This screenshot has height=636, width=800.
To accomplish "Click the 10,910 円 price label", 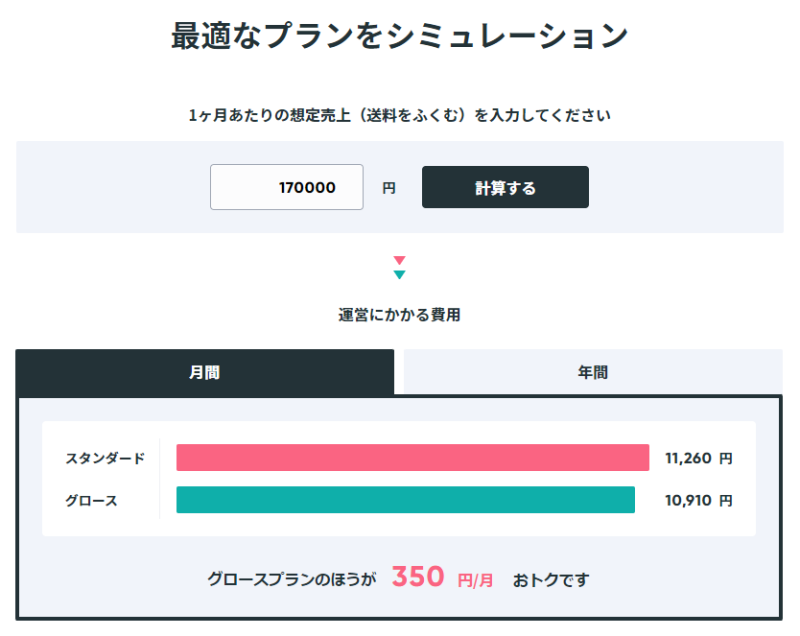I will (x=697, y=500).
